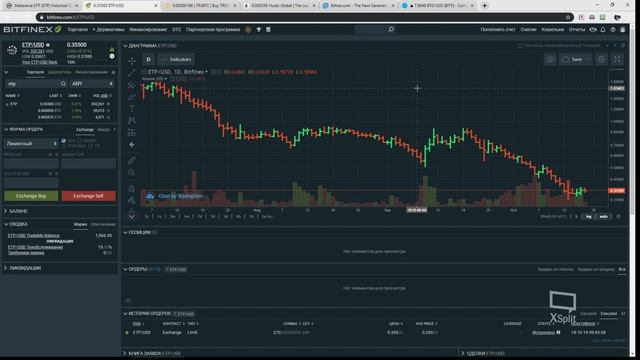Open the Financing menu item
640x360 pixels.
pos(148,29)
